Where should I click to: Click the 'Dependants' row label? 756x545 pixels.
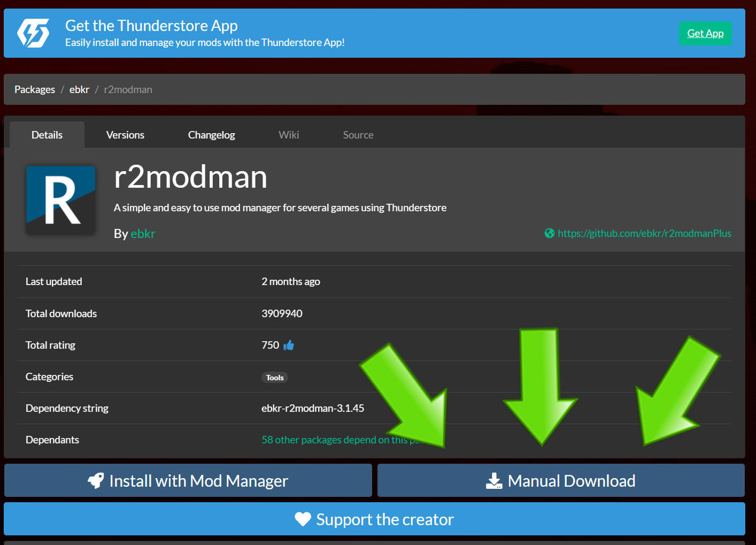coord(52,440)
